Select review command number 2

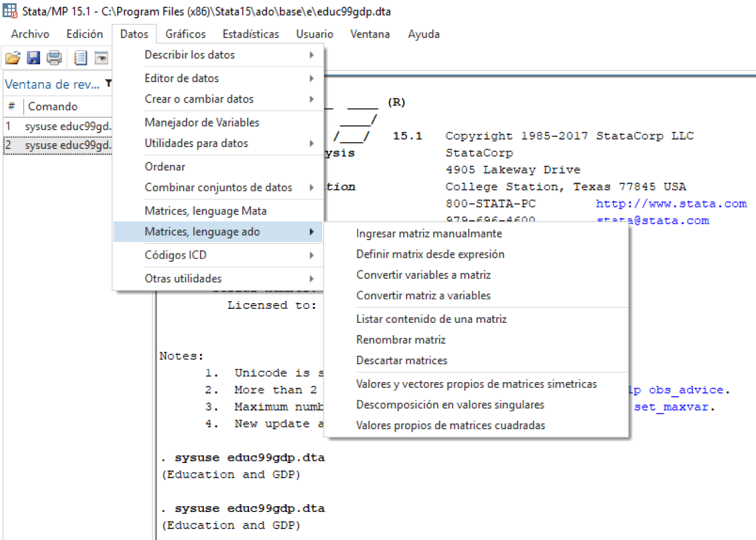(58, 145)
